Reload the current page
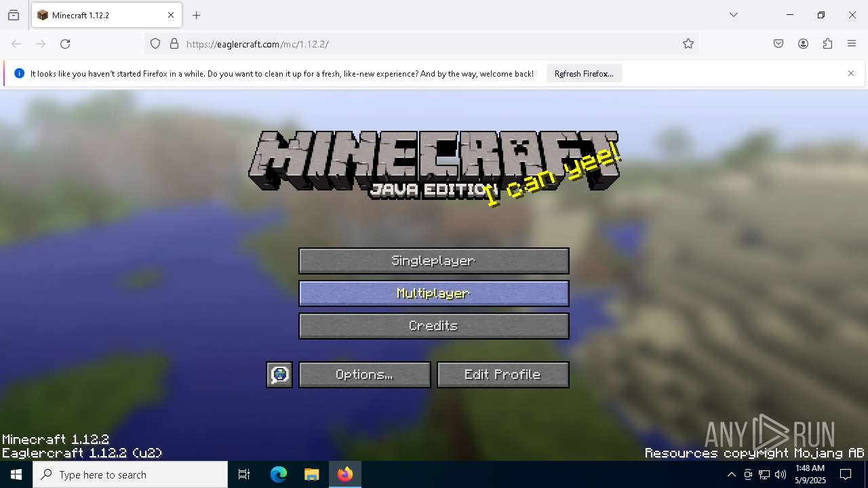The image size is (868, 488). (65, 44)
